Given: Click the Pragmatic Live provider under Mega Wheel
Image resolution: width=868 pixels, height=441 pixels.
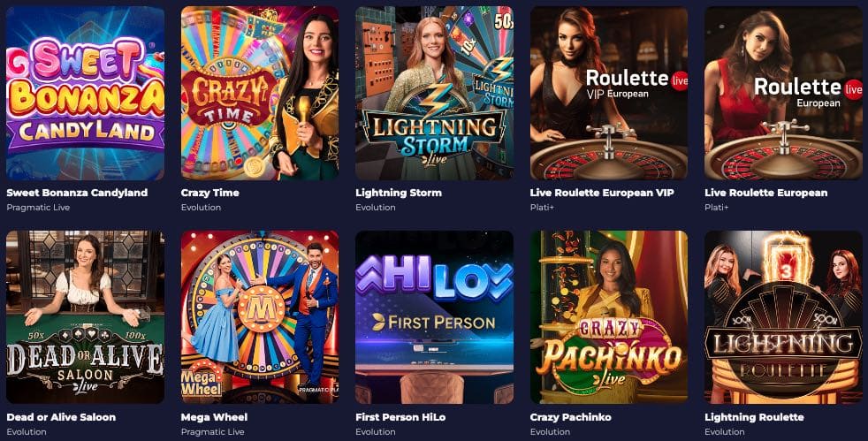Looking at the screenshot, I should pyautogui.click(x=212, y=431).
